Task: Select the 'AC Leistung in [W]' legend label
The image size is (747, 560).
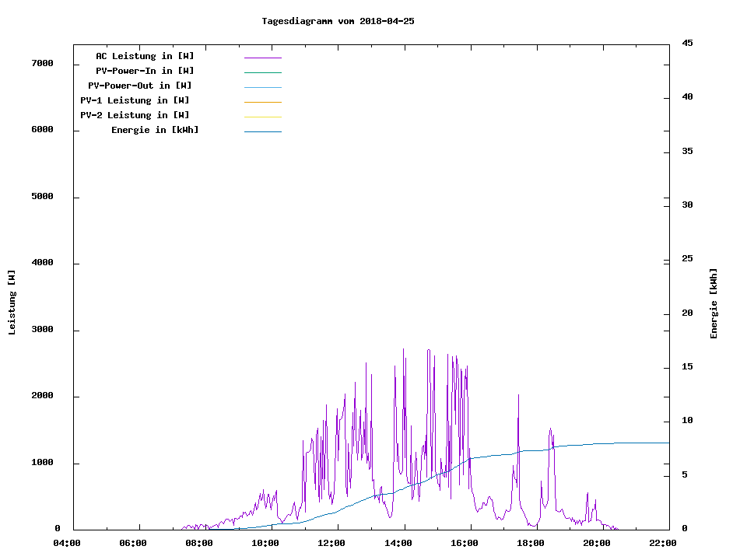Action: (145, 56)
